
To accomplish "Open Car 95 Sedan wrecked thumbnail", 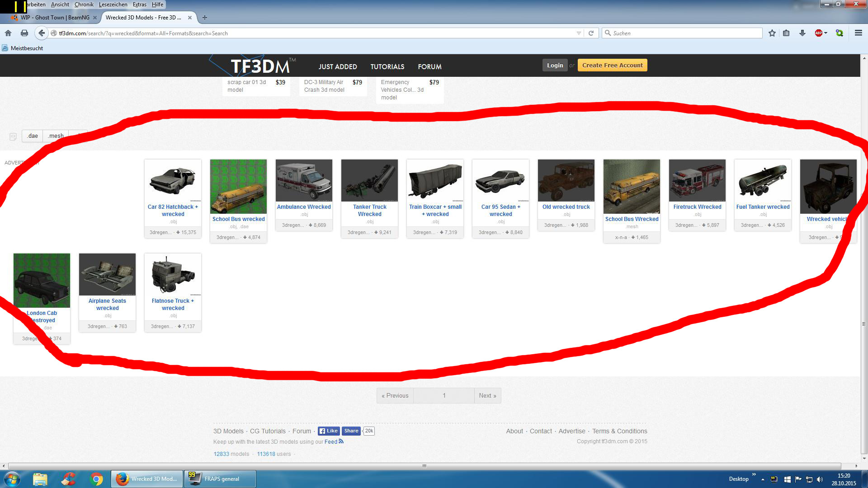I will (500, 180).
